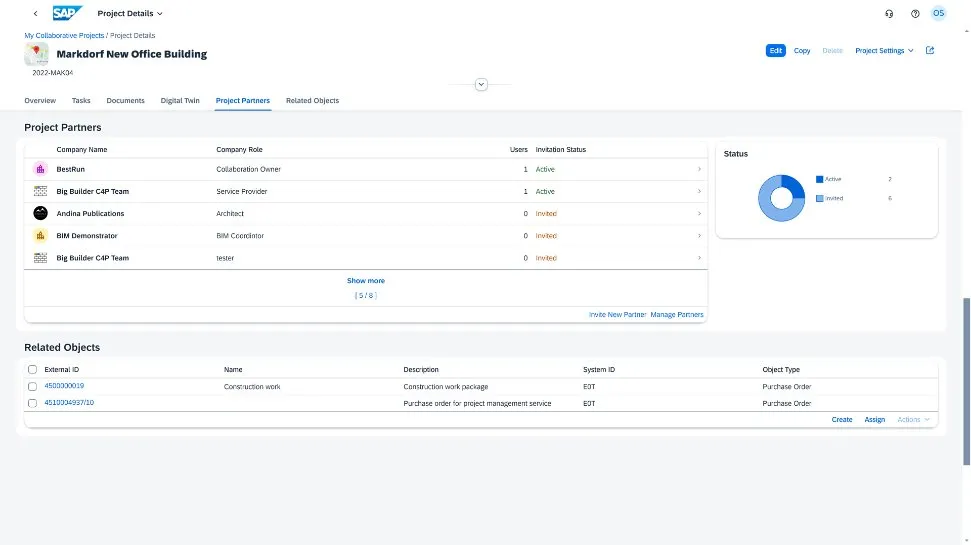Open the headset support icon
This screenshot has height=545, width=971.
click(889, 14)
